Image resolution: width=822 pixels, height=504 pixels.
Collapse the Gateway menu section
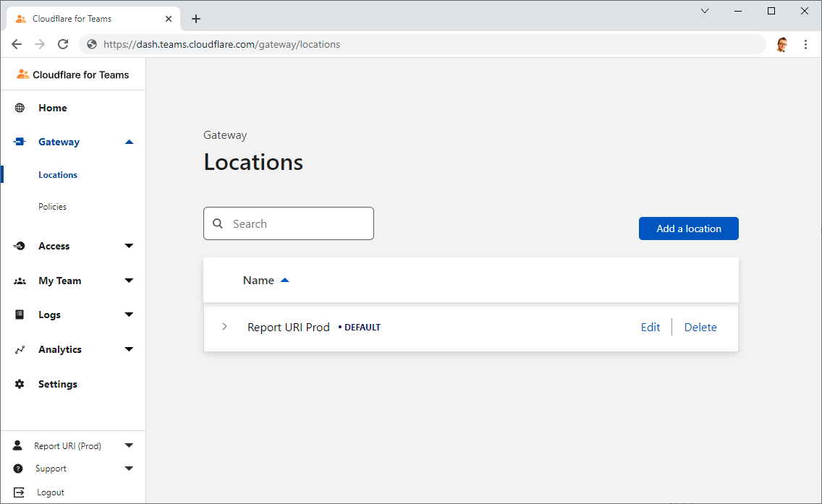(x=129, y=142)
